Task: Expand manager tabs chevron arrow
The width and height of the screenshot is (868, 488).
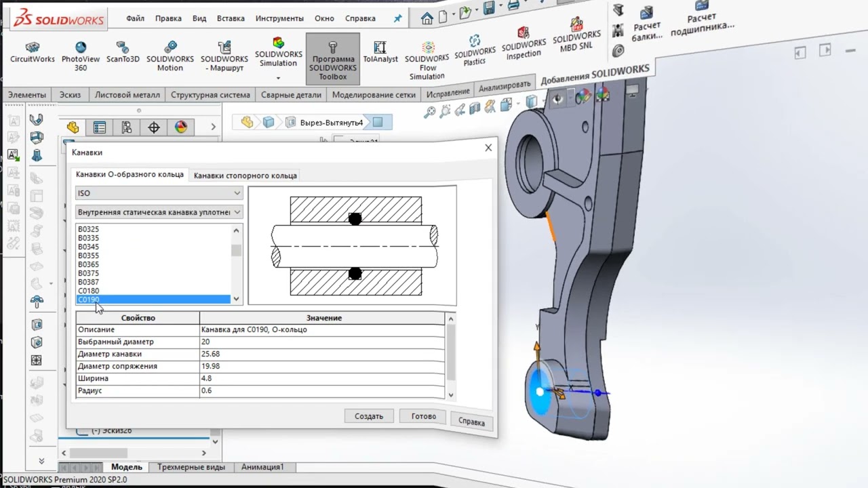Action: click(x=213, y=127)
